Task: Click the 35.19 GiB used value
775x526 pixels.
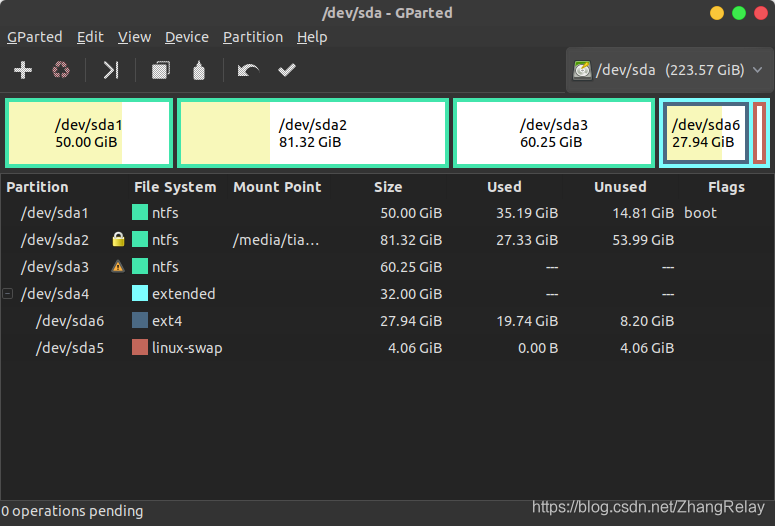Action: tap(527, 213)
